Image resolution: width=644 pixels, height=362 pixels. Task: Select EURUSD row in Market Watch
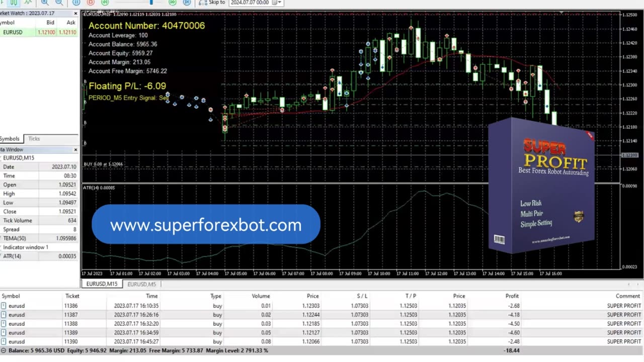click(39, 32)
